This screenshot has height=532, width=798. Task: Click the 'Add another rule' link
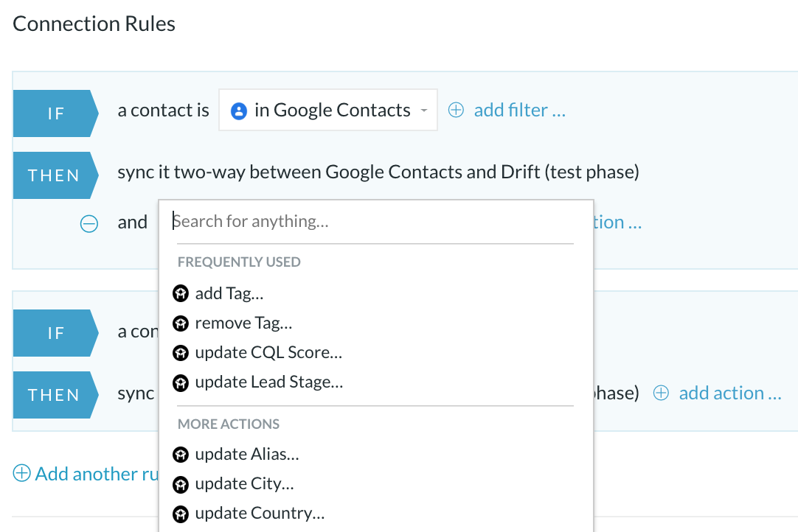pos(97,474)
